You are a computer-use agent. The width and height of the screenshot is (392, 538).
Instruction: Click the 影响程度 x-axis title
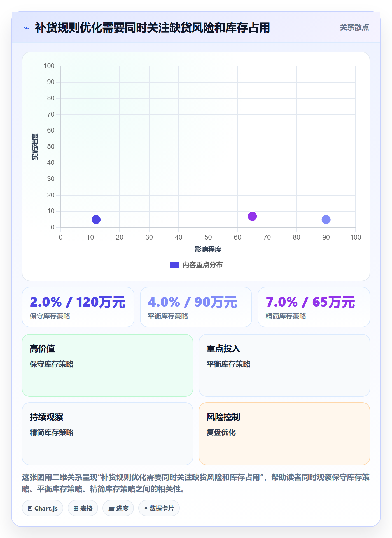click(x=208, y=249)
